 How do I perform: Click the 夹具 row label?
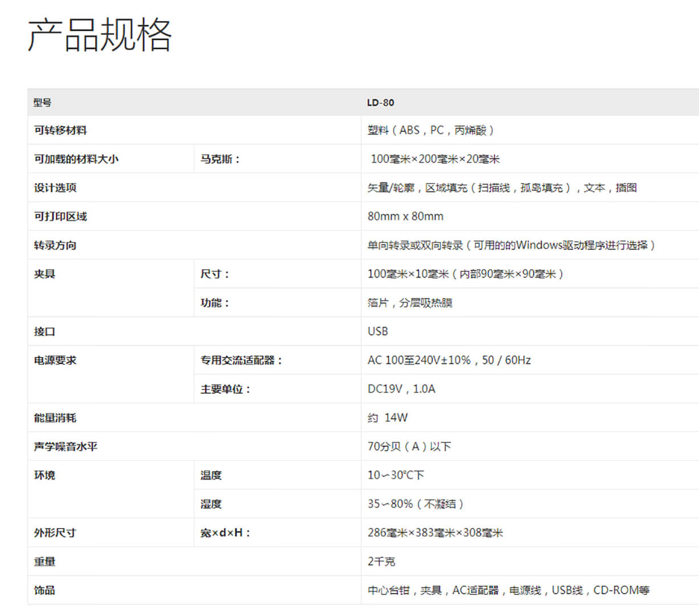pyautogui.click(x=44, y=274)
